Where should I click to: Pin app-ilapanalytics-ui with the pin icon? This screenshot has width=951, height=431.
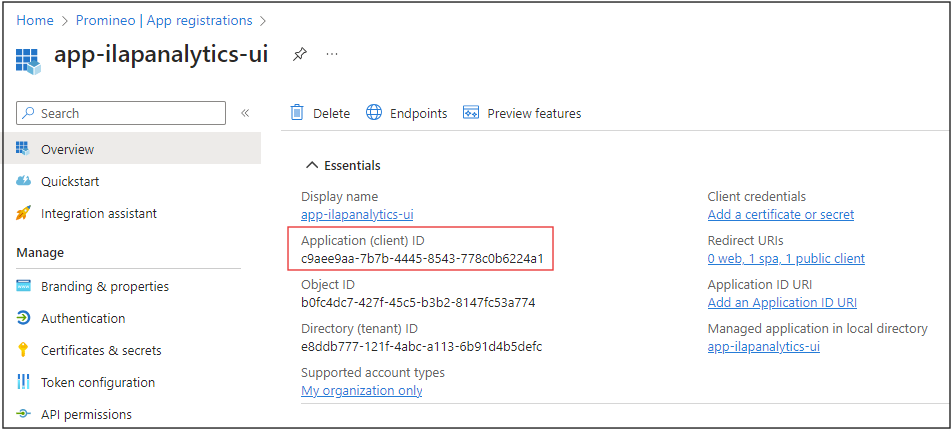point(299,55)
